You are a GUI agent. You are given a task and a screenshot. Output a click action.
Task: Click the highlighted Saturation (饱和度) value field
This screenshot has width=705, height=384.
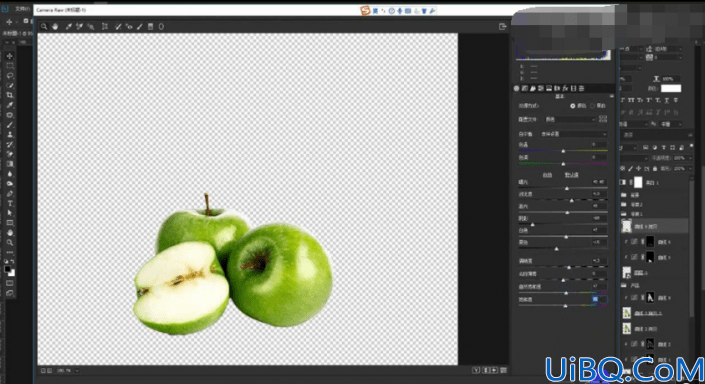(599, 299)
